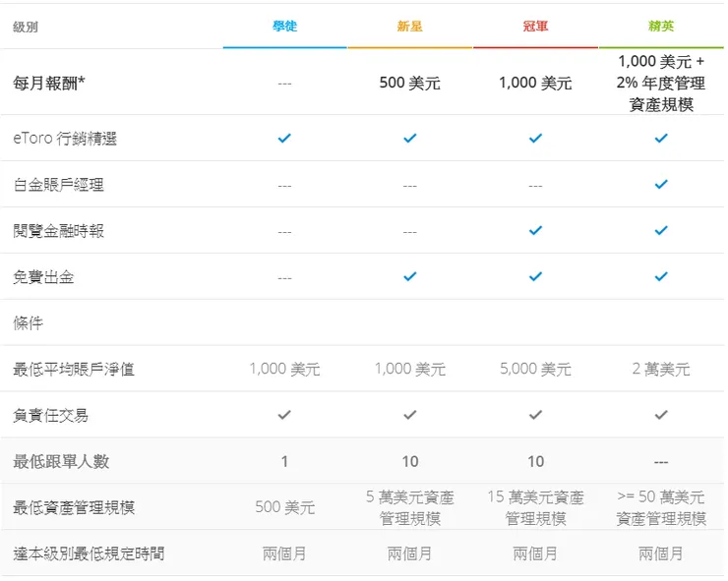Image resolution: width=728 pixels, height=581 pixels.
Task: Click the 負責任交易 row label
Action: [x=50, y=415]
